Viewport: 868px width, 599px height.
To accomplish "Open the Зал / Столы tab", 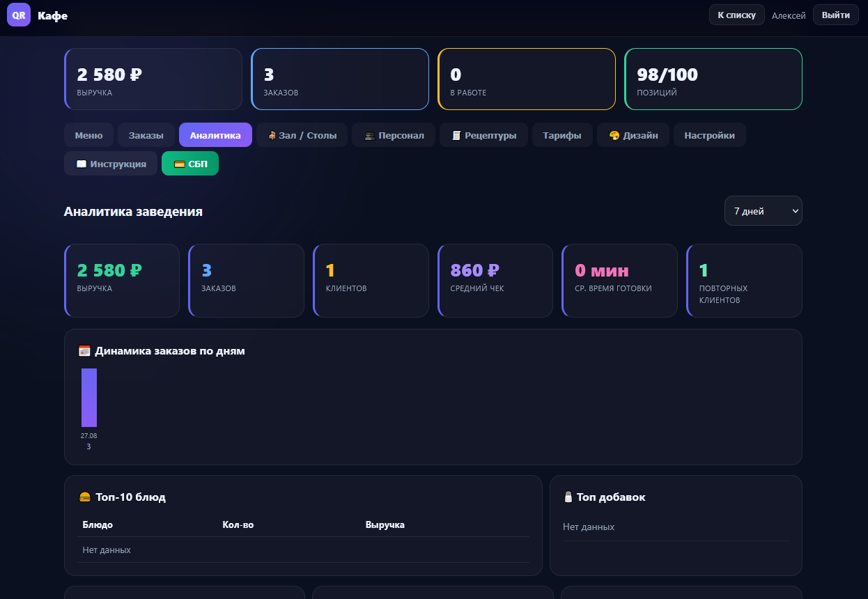I will pyautogui.click(x=302, y=135).
